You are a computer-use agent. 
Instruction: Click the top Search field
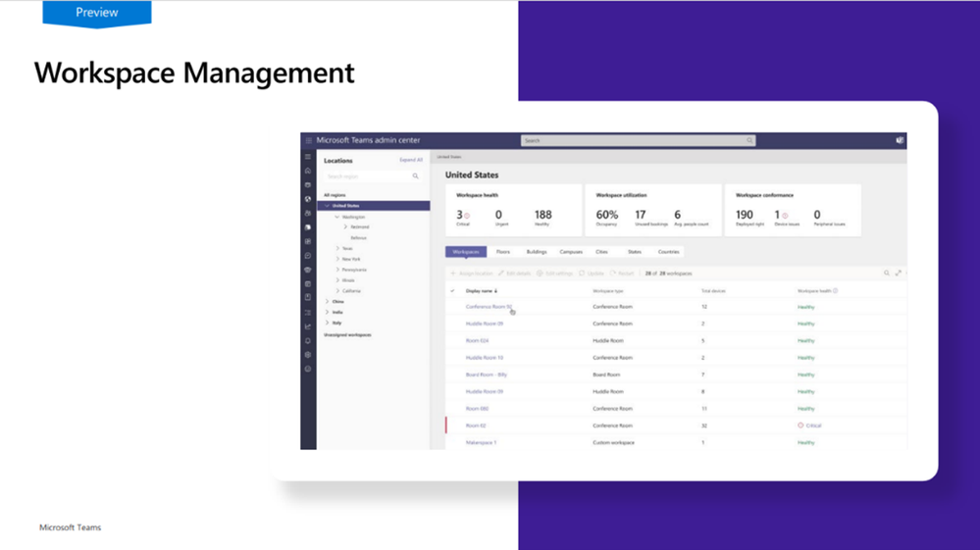click(x=638, y=140)
